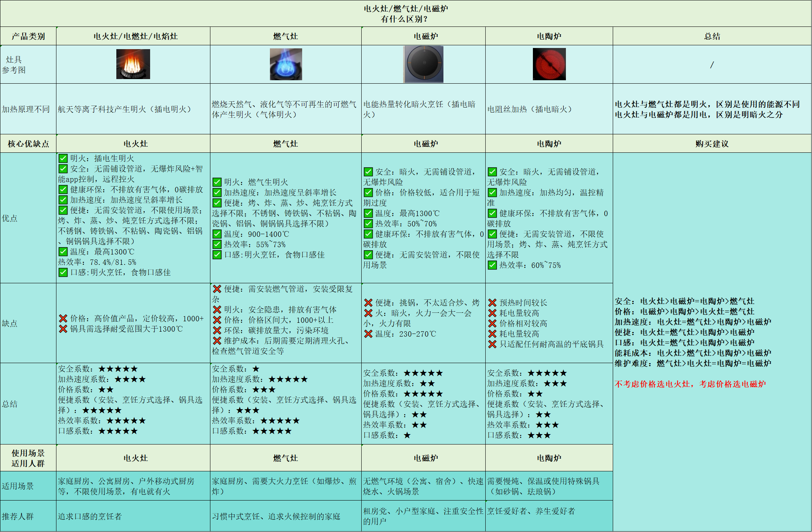The image size is (812, 532).
Task: Select the 购买建议 header cell
Action: [x=712, y=144]
